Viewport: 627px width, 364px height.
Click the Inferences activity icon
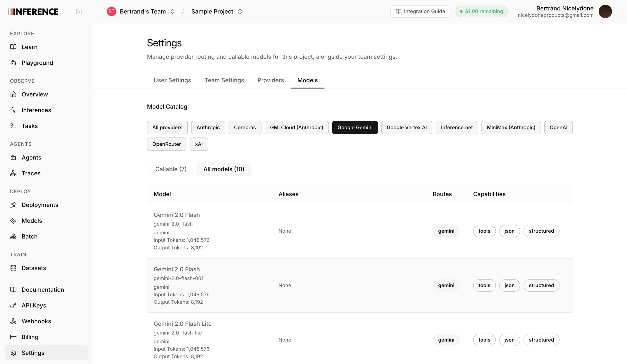coord(13,110)
